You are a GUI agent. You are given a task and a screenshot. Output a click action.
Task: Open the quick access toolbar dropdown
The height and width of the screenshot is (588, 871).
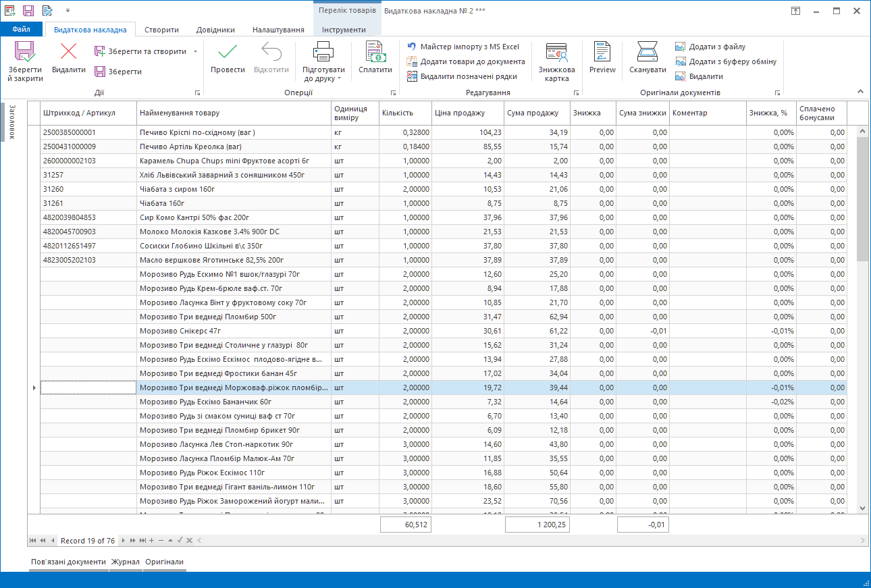point(68,11)
